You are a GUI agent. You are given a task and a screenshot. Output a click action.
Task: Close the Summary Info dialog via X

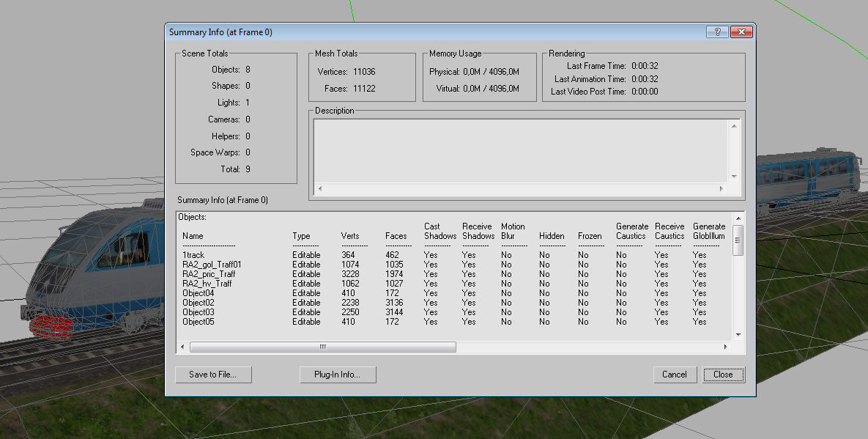click(741, 32)
